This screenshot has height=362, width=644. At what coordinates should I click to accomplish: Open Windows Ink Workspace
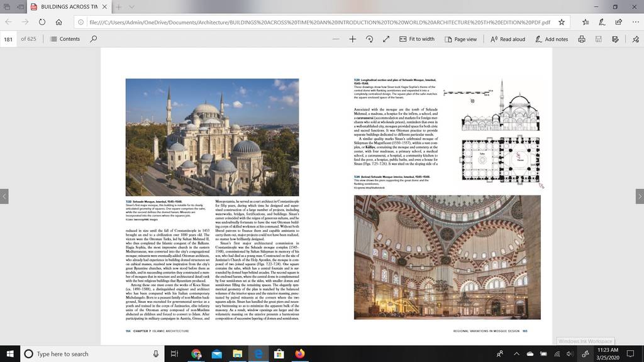coord(586,354)
